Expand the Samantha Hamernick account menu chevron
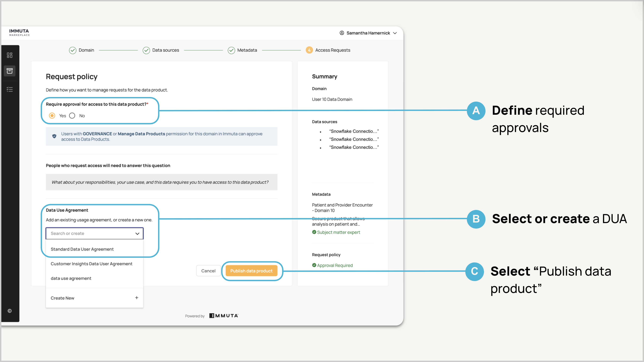The height and width of the screenshot is (362, 644). pyautogui.click(x=395, y=33)
